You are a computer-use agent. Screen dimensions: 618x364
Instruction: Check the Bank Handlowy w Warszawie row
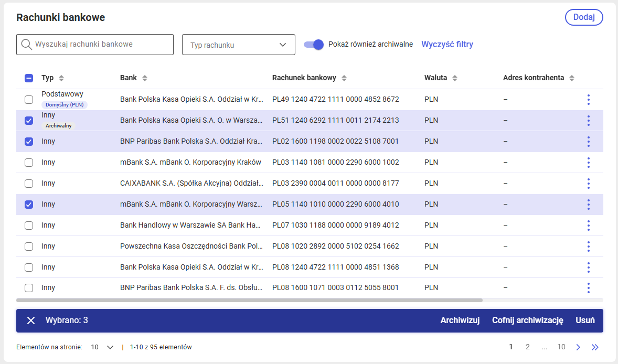[x=29, y=226]
